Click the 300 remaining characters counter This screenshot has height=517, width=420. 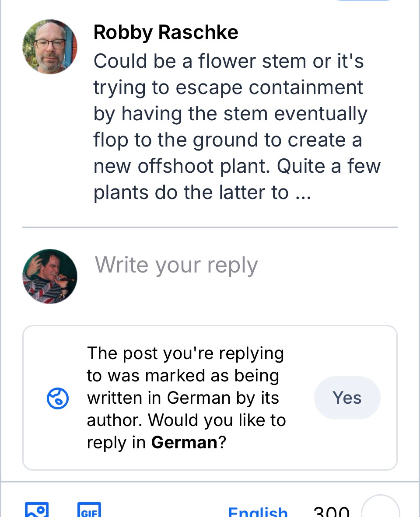[331, 512]
